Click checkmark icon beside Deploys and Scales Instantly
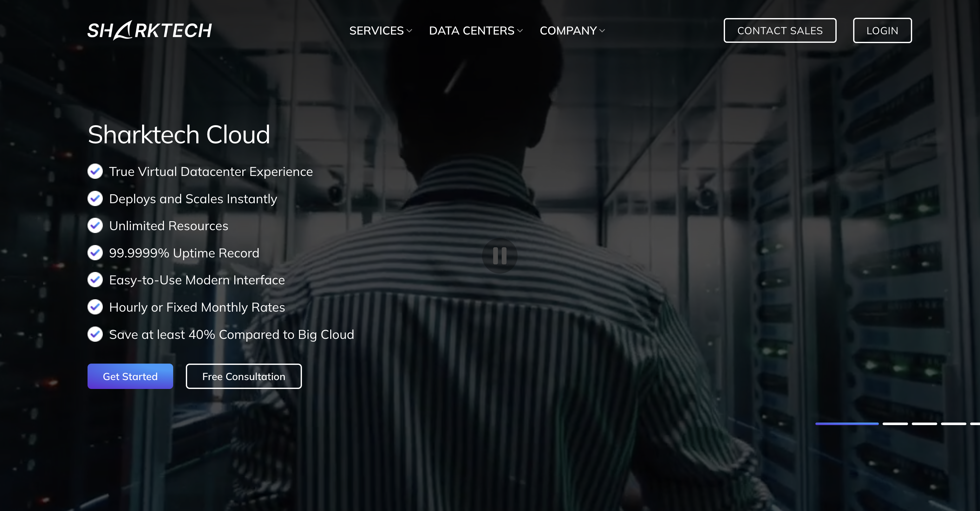 tap(95, 198)
